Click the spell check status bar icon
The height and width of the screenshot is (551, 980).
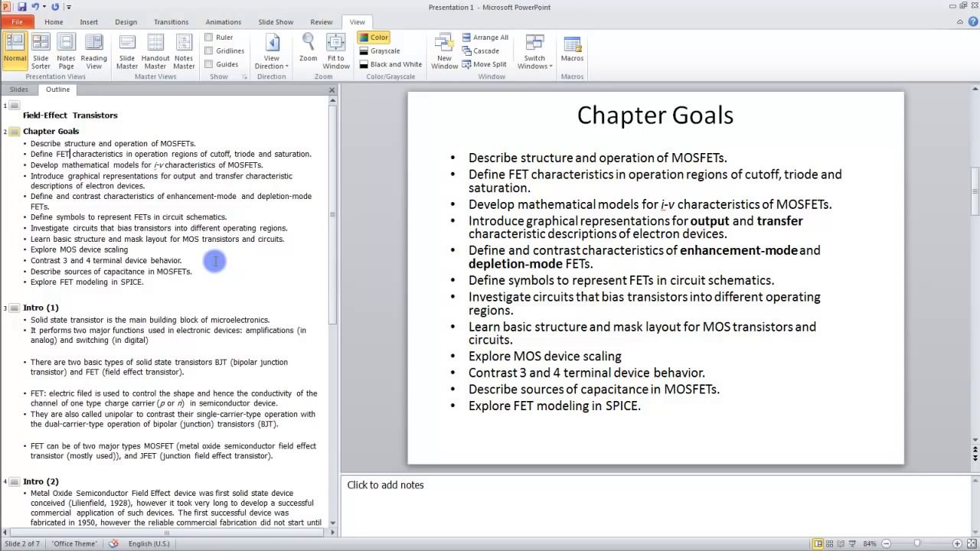pyautogui.click(x=113, y=543)
